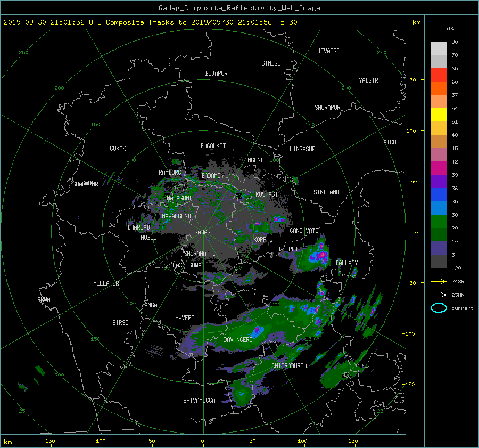
Task: Click the CHITRADURGA city label
Action: [x=290, y=366]
